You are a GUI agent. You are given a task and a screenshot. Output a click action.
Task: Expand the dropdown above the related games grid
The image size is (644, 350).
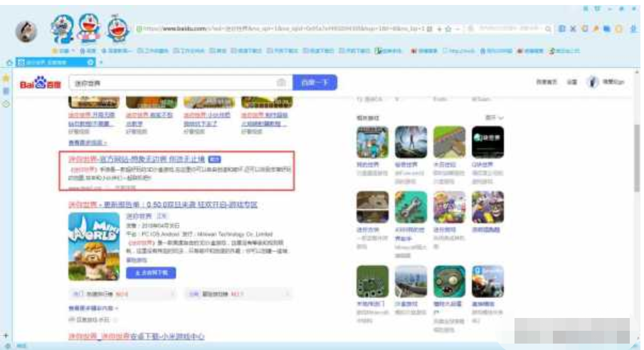[494, 117]
